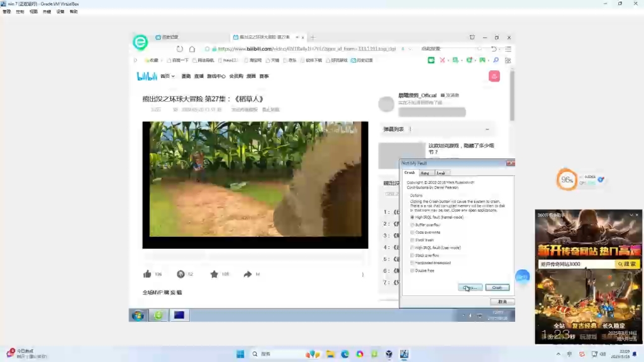Image resolution: width=644 pixels, height=362 pixels.
Task: Open the 会员购 link on bilibili
Action: pos(236,76)
